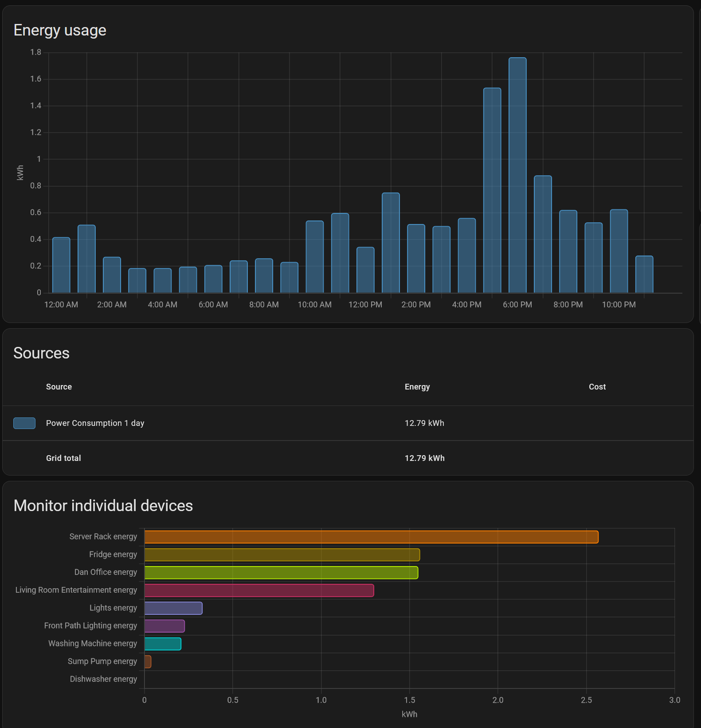Select the Washing Machine energy bar
Viewport: 701px width, 728px height.
pyautogui.click(x=163, y=644)
